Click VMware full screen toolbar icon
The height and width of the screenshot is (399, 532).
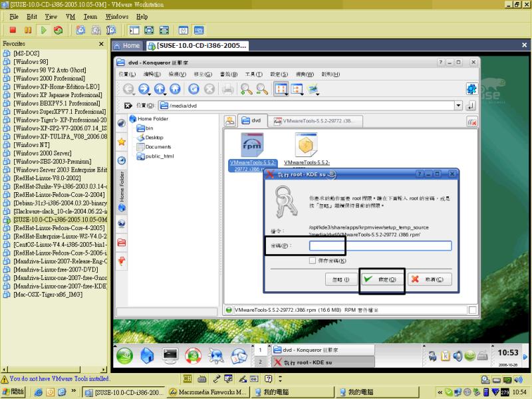[149, 31]
